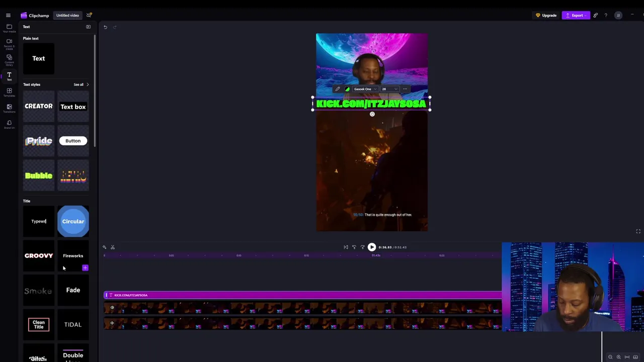This screenshot has width=644, height=362.
Task: Choose the Bubble text style
Action: [x=39, y=175]
